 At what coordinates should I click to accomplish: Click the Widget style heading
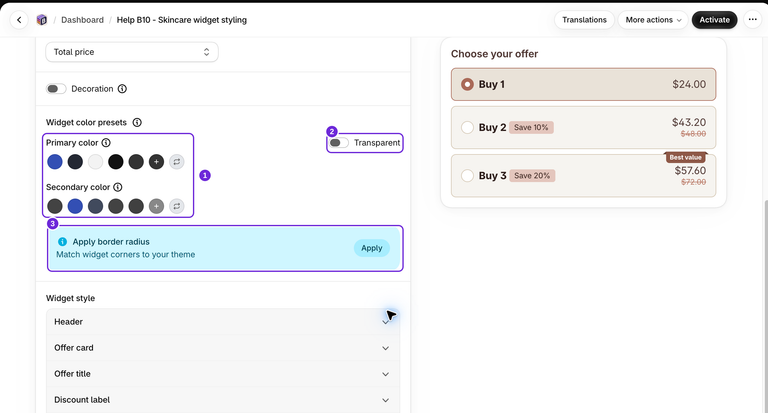(71, 298)
